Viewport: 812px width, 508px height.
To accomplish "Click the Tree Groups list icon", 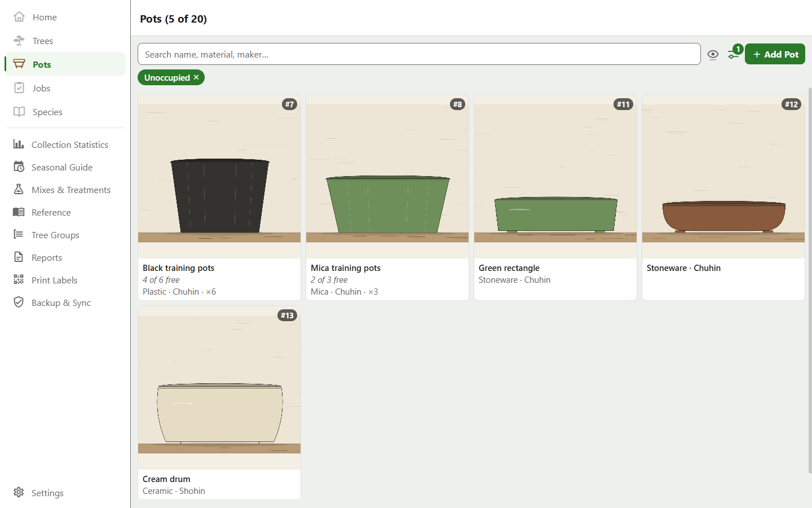I will (19, 235).
